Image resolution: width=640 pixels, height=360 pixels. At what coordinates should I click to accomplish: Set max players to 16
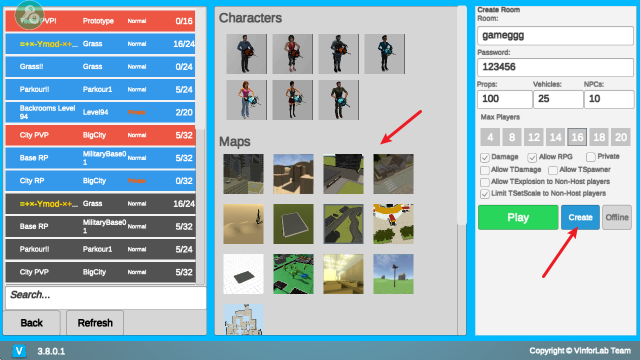pos(577,137)
